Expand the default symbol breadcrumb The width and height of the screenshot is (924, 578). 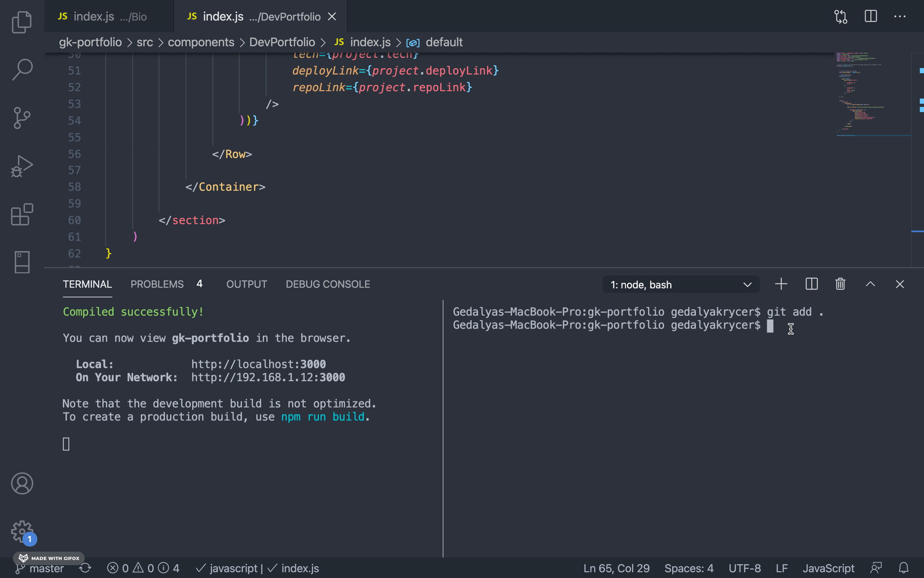(434, 42)
